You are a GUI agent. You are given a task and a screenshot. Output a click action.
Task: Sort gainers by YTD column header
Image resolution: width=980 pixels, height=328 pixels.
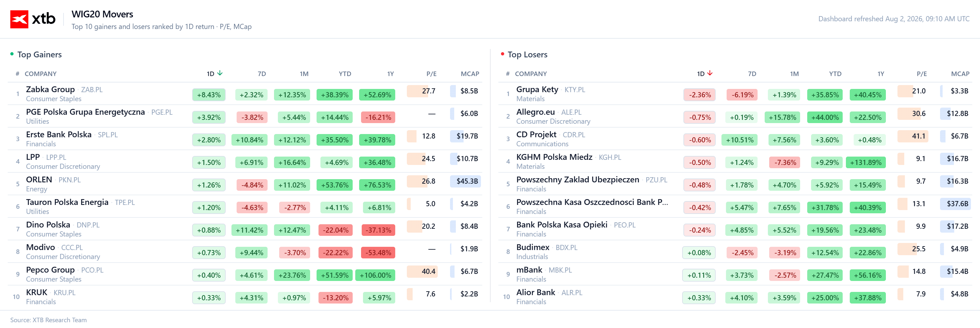(345, 74)
